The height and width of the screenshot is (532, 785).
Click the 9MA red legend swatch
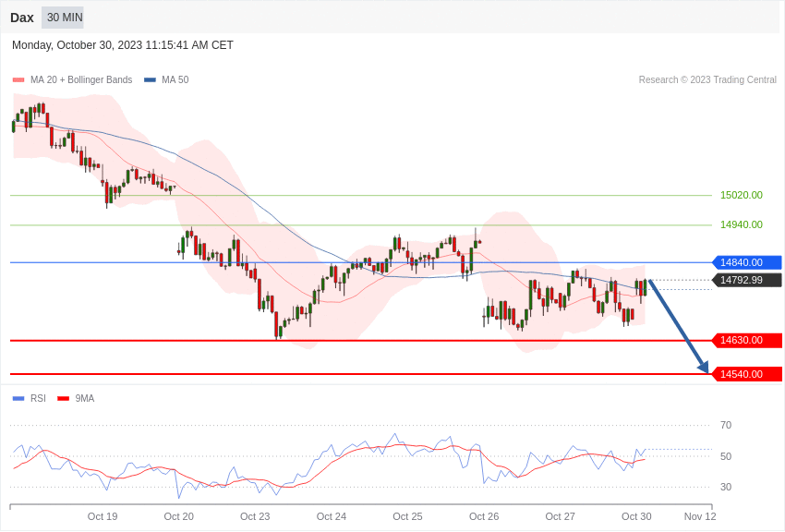coord(63,399)
